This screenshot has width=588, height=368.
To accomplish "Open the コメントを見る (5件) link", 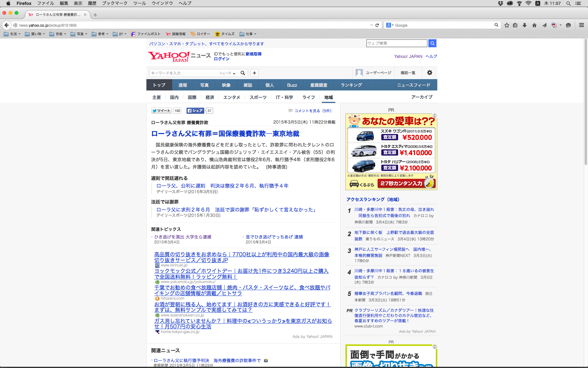I will [x=313, y=111].
